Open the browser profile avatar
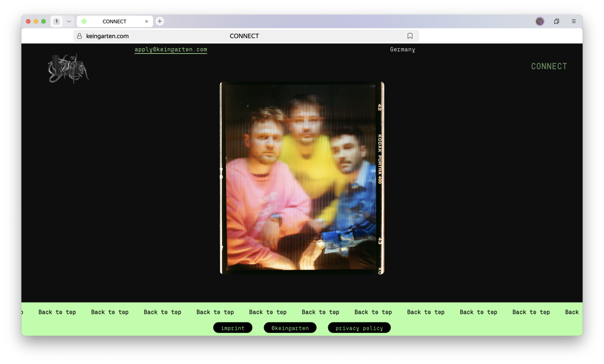The width and height of the screenshot is (604, 364). [540, 21]
